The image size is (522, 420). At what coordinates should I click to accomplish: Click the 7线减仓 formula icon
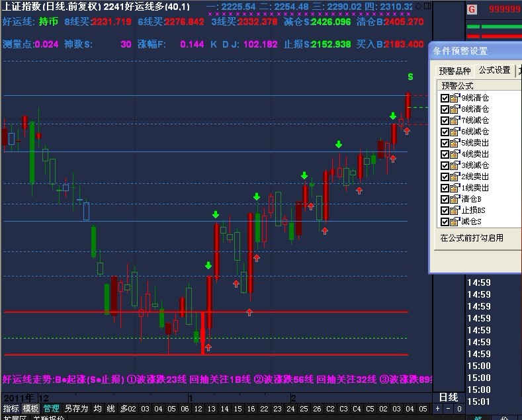point(455,120)
